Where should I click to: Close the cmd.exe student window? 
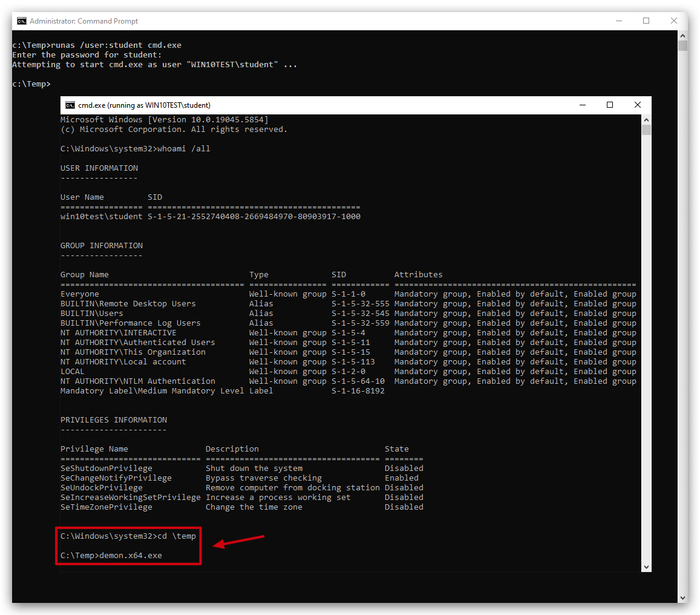(x=638, y=105)
